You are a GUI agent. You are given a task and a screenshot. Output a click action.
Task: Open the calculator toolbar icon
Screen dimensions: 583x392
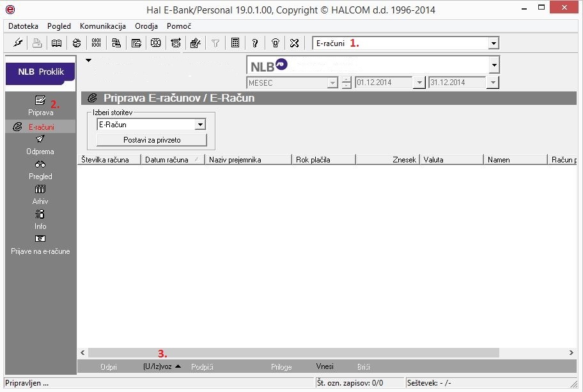tap(235, 43)
